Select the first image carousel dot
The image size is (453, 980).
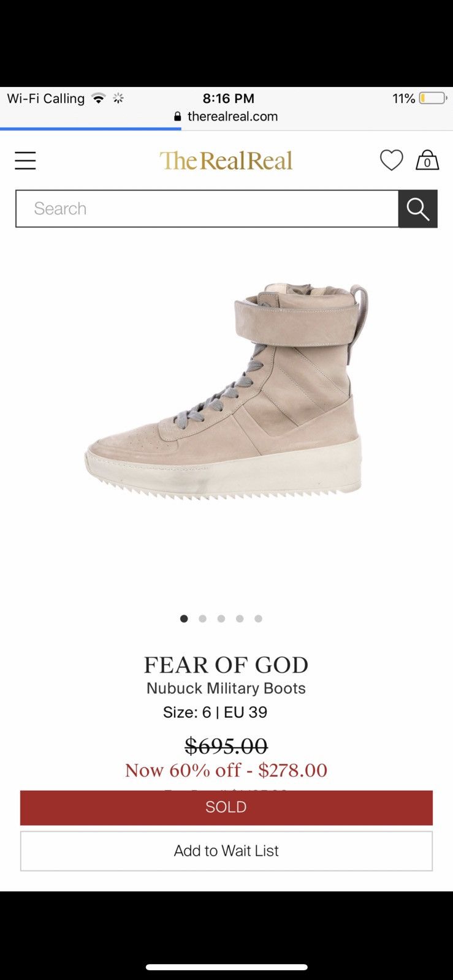click(x=184, y=619)
